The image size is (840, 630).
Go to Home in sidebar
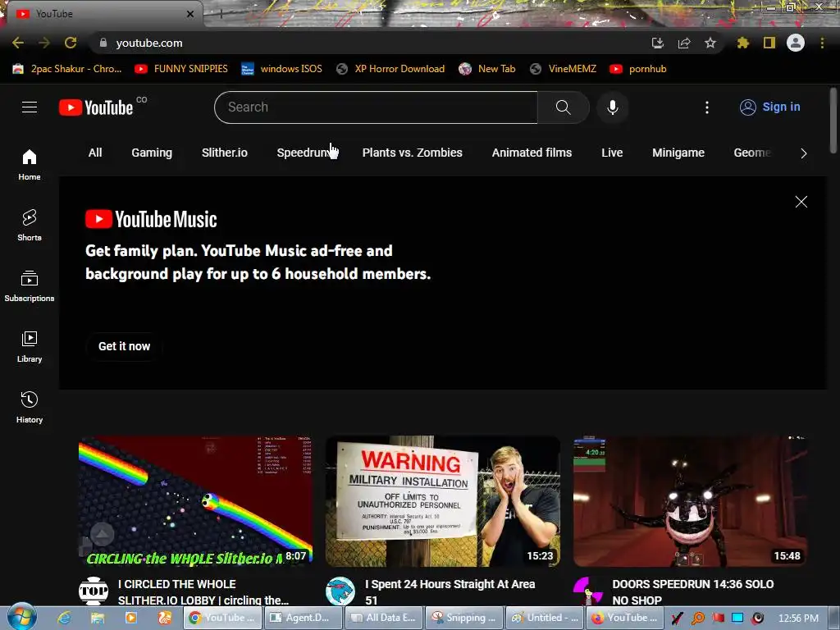point(30,165)
